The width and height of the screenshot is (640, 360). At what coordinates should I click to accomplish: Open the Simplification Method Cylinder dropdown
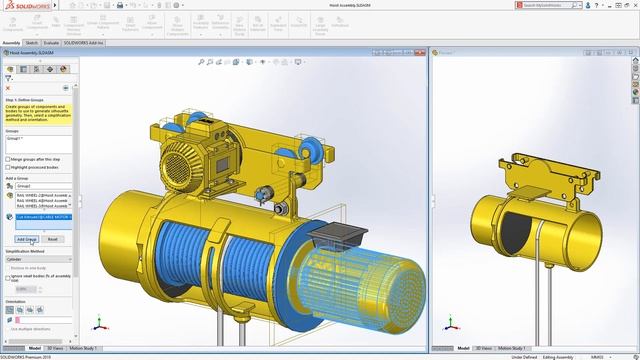(39, 259)
